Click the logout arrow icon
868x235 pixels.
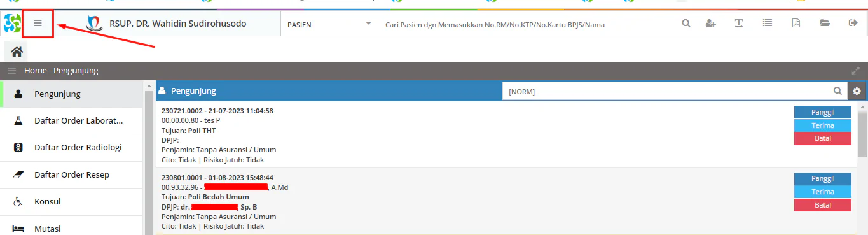[x=853, y=24]
